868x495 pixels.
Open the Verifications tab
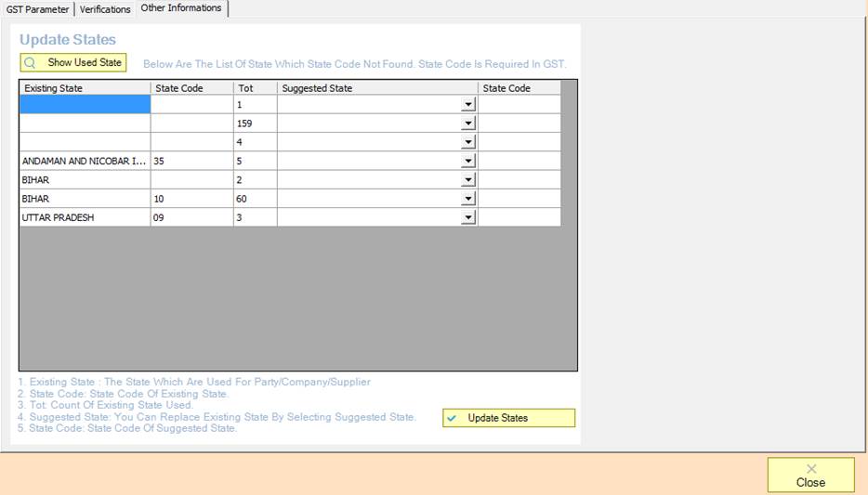[105, 9]
